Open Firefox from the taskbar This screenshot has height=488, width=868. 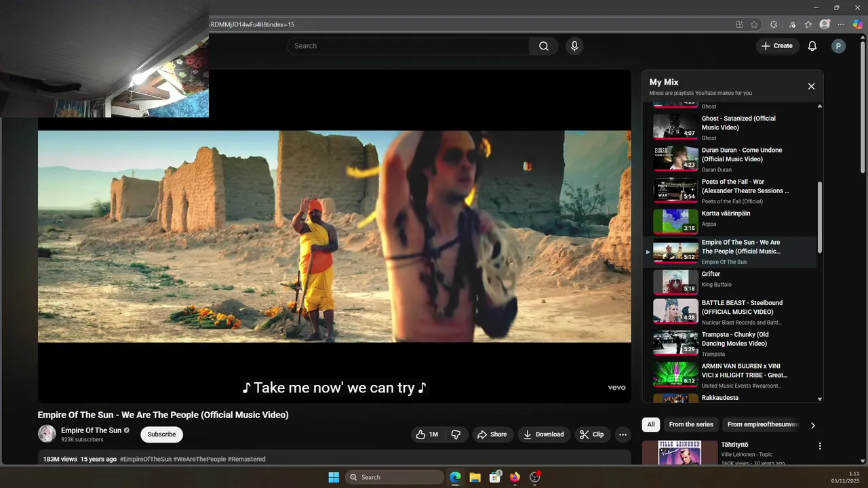(515, 477)
